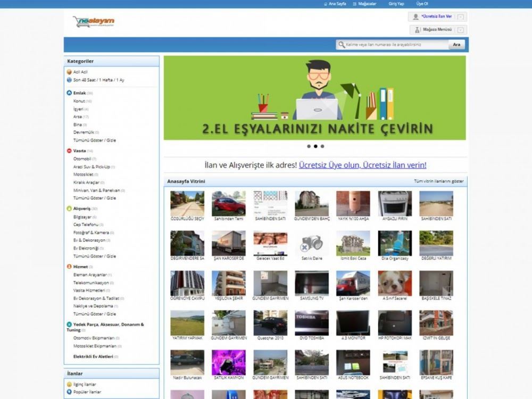
Task: Open the Otomobil subcategory
Action: [82, 159]
